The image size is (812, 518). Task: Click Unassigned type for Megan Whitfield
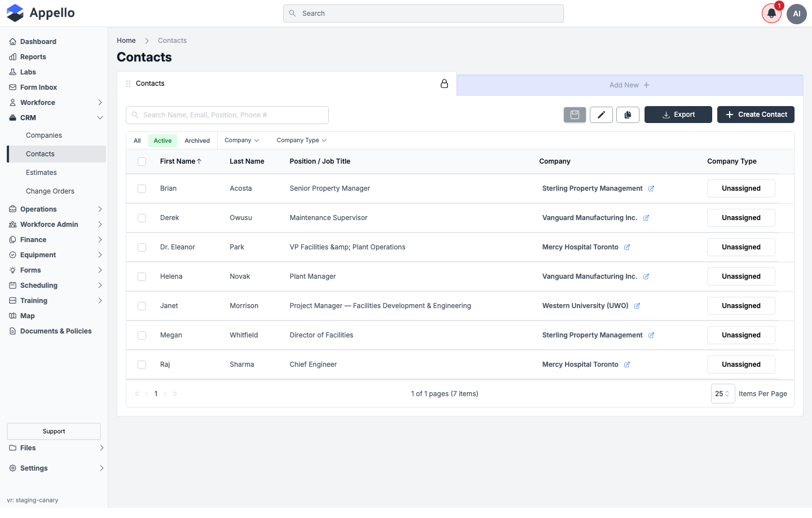[741, 335]
